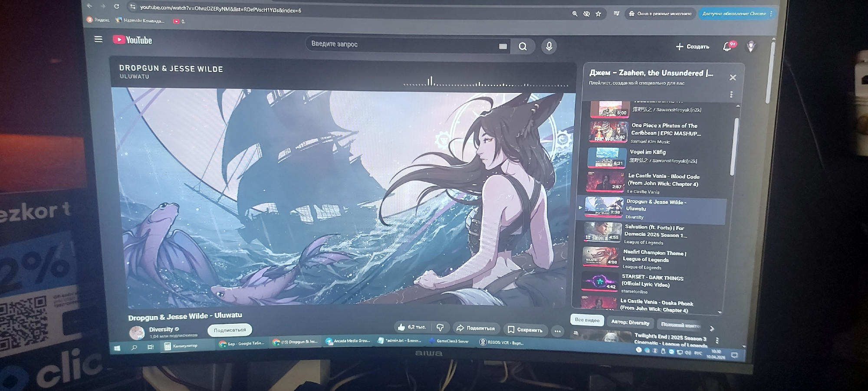Go to the YouTube home logo
The height and width of the screenshot is (391, 868).
click(x=132, y=40)
